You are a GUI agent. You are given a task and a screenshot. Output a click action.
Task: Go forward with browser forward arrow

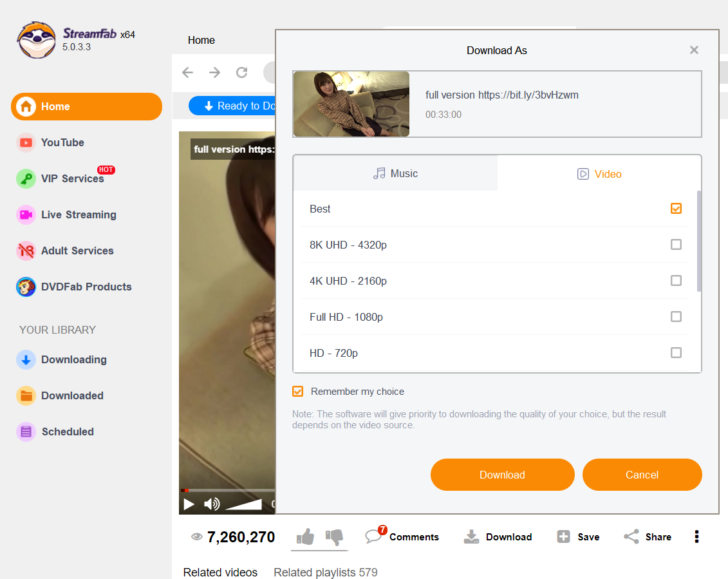(x=214, y=73)
